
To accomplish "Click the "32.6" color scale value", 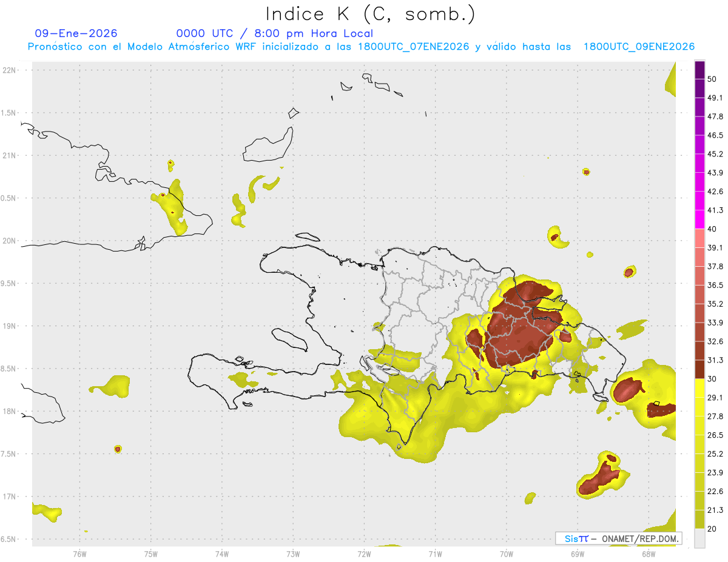I will 715,341.
